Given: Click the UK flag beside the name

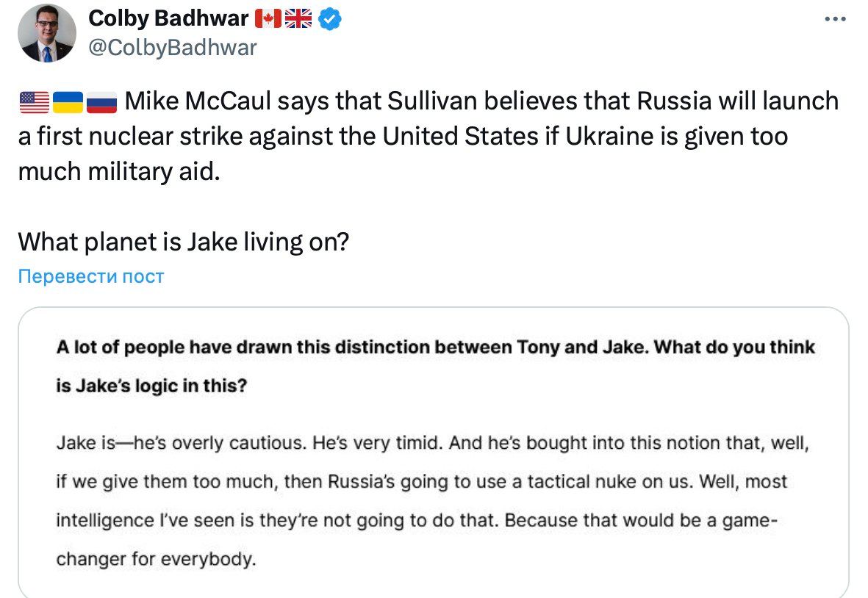Looking at the screenshot, I should pos(297,19).
